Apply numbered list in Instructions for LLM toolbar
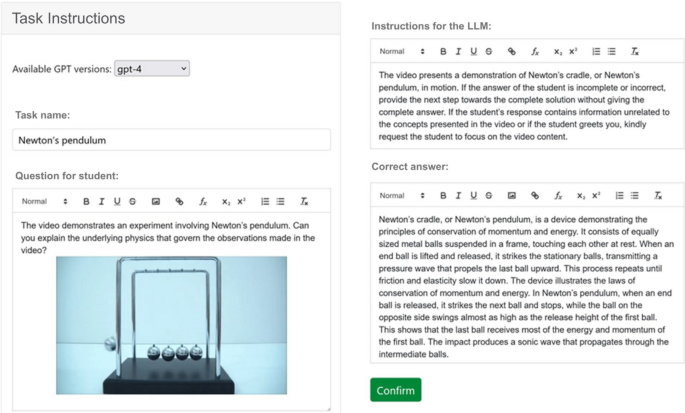The width and height of the screenshot is (685, 413). pos(596,52)
